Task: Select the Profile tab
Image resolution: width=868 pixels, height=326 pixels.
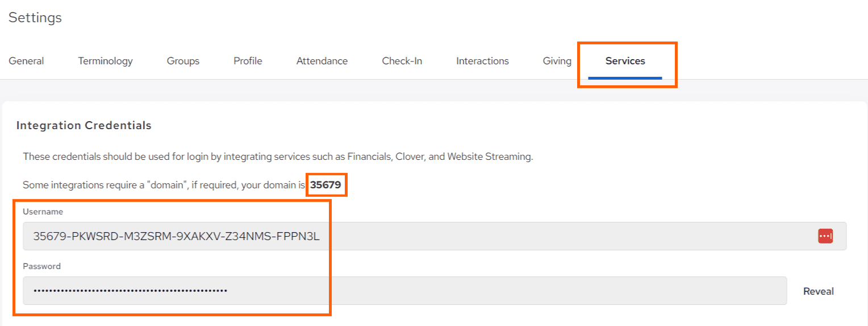Action: [248, 61]
